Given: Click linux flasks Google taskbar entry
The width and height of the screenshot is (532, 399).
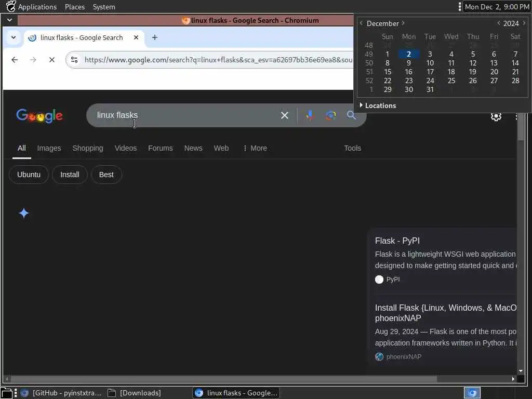Looking at the screenshot, I should click(x=236, y=393).
